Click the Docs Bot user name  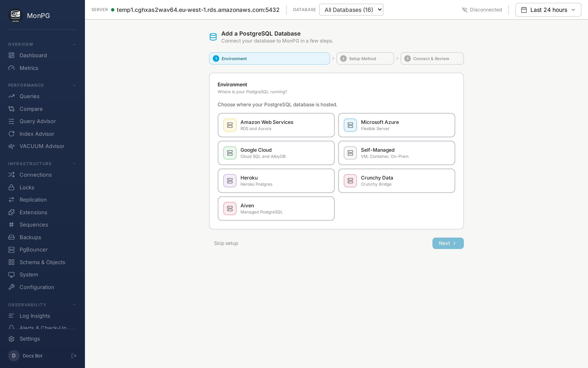[32, 356]
